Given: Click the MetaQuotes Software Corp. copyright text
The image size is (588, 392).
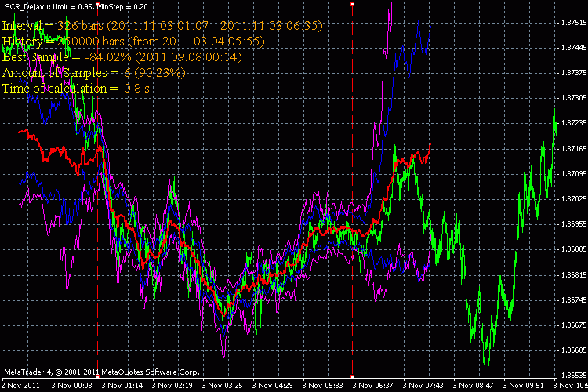Looking at the screenshot, I should (x=100, y=371).
